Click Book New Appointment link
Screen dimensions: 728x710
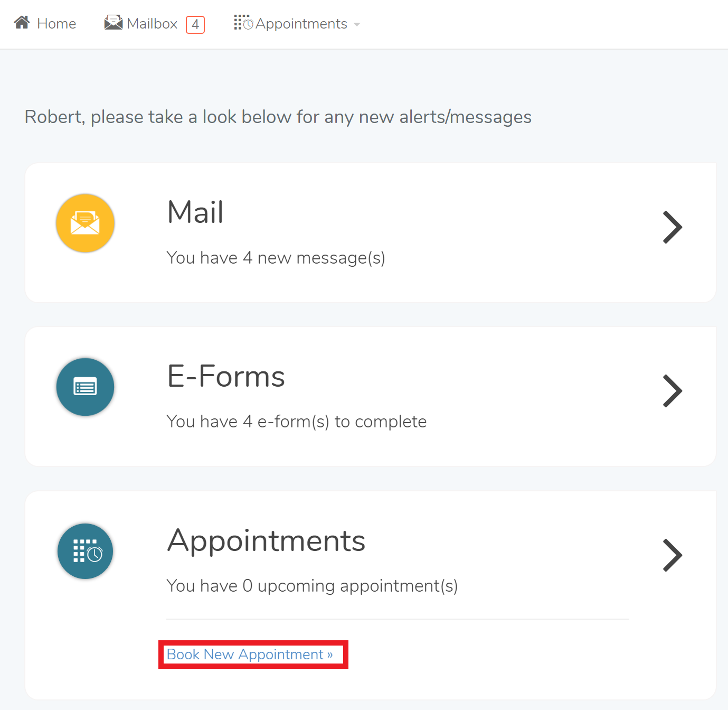[250, 655]
